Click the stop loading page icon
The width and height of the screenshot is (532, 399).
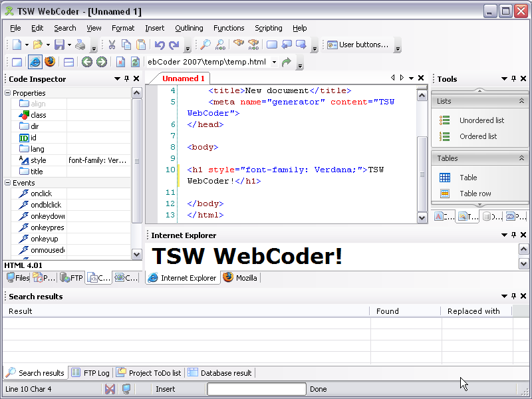click(120, 62)
